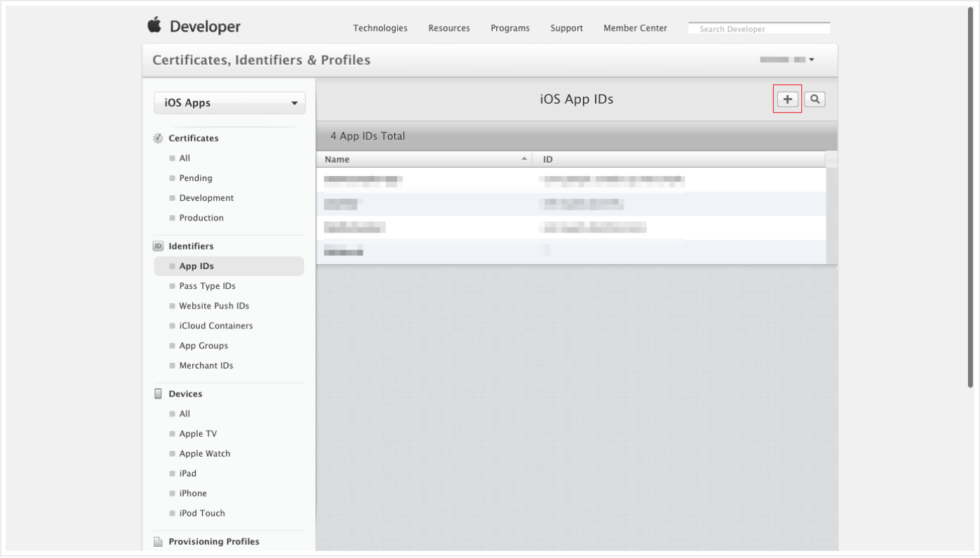Click the Identifiers section heading

(191, 246)
